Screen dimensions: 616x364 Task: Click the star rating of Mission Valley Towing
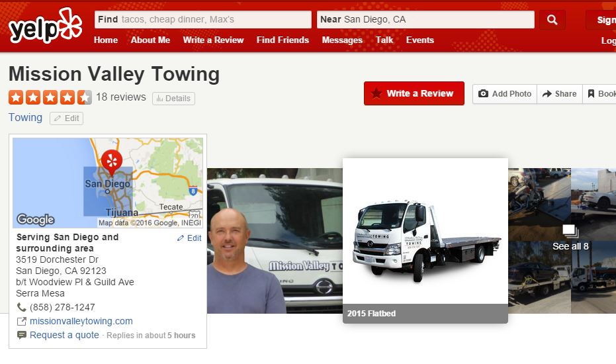pyautogui.click(x=50, y=97)
